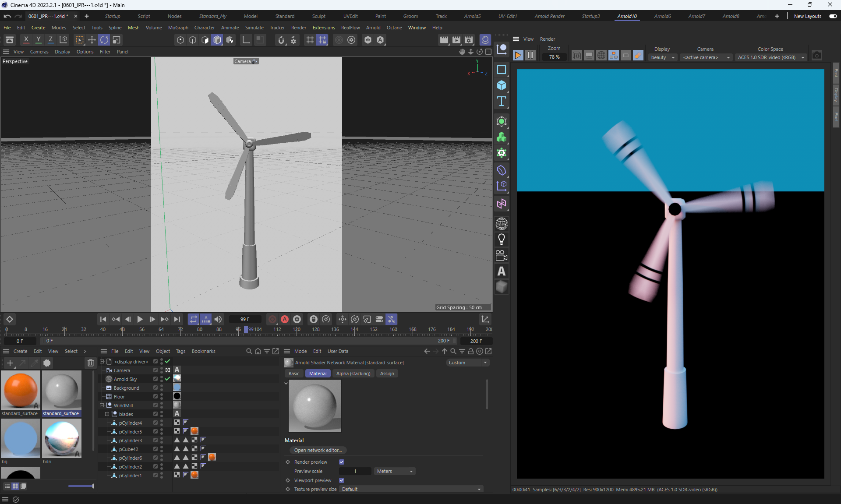Open the beauty Display dropdown
Viewport: 841px width, 504px height.
(663, 57)
